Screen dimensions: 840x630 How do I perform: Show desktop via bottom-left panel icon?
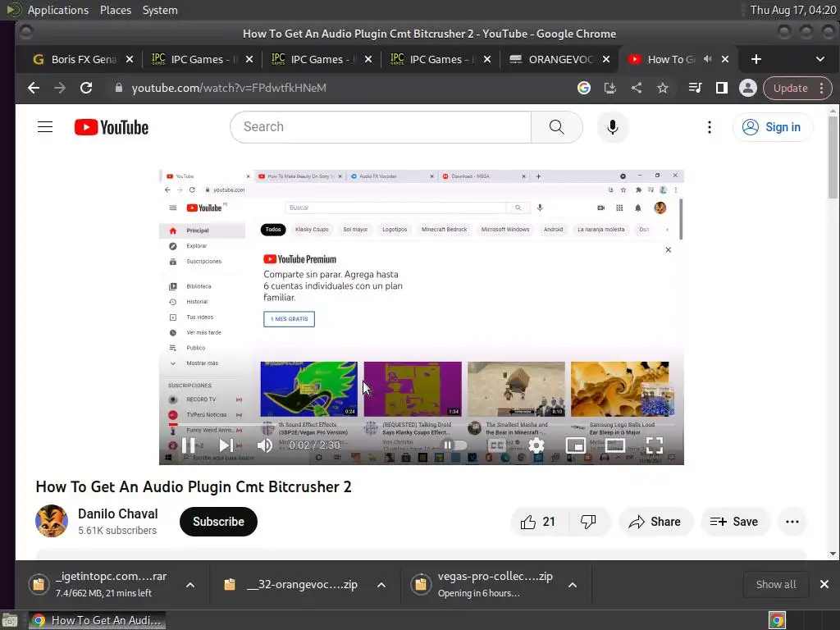10,620
